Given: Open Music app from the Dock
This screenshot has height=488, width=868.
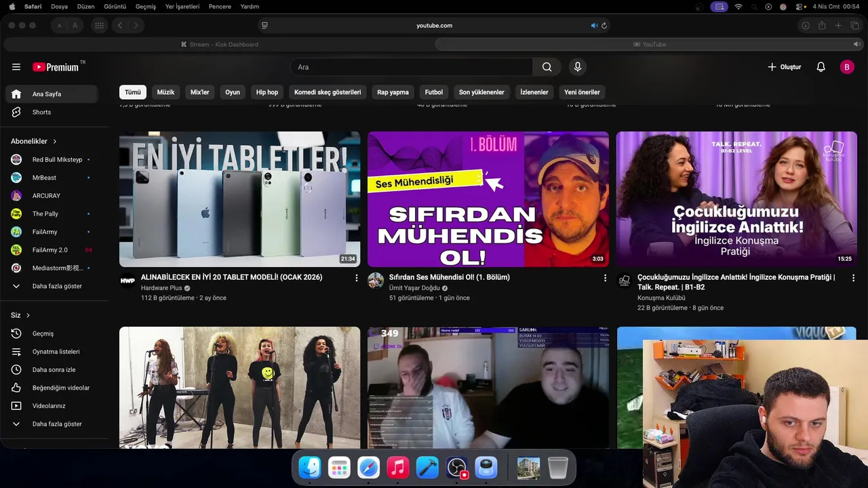Looking at the screenshot, I should point(398,468).
